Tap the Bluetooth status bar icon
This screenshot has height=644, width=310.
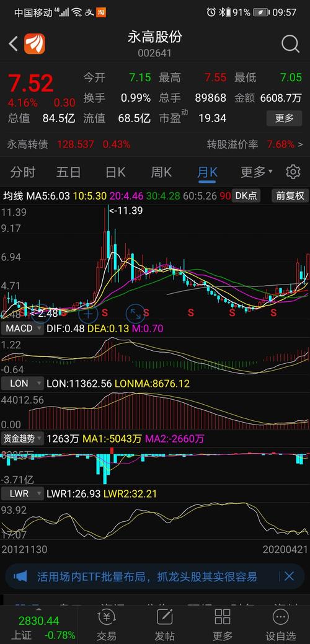point(223,12)
